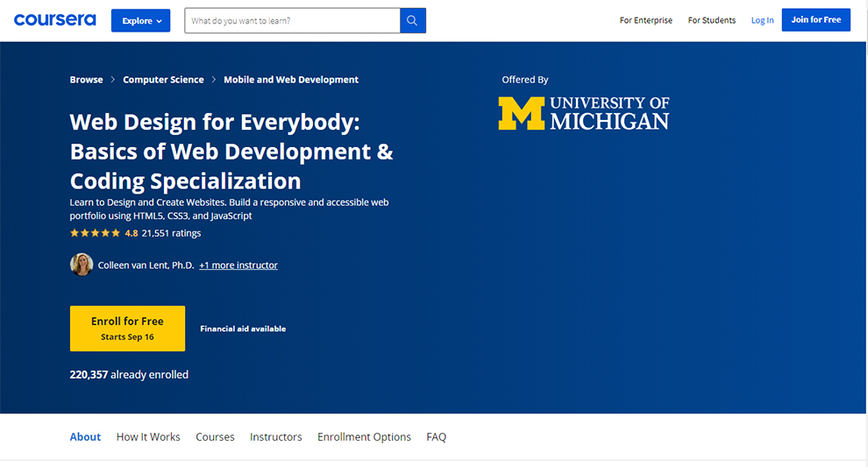
Task: Click the Enroll for Free button
Action: coord(127,328)
